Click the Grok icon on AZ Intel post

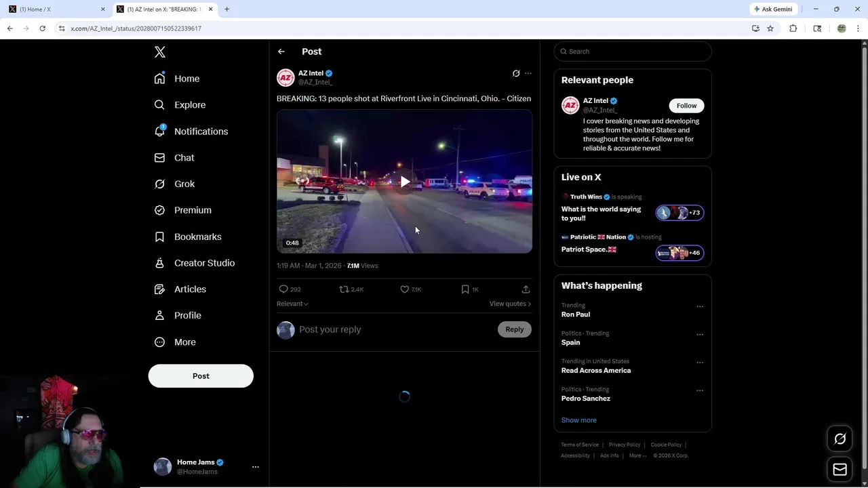(x=516, y=73)
